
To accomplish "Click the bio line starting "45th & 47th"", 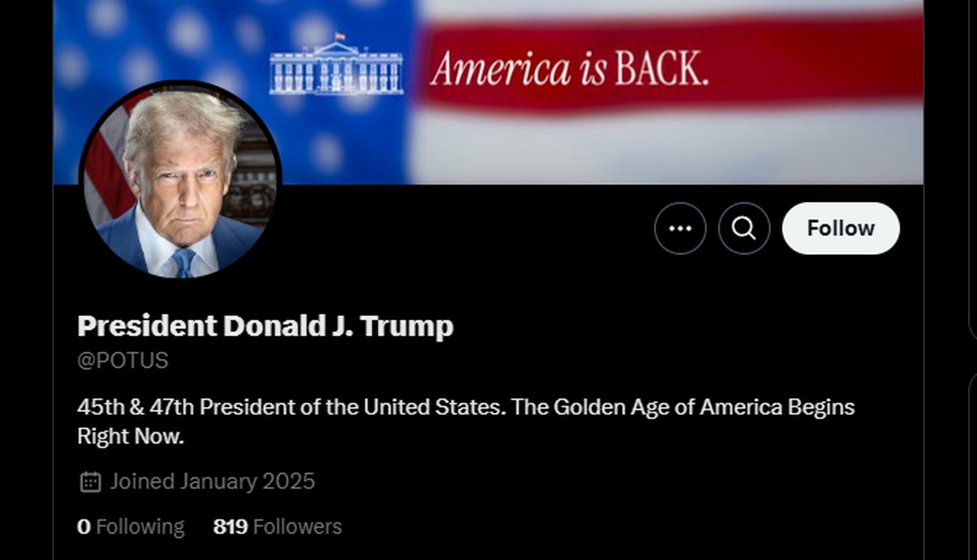I will click(466, 406).
